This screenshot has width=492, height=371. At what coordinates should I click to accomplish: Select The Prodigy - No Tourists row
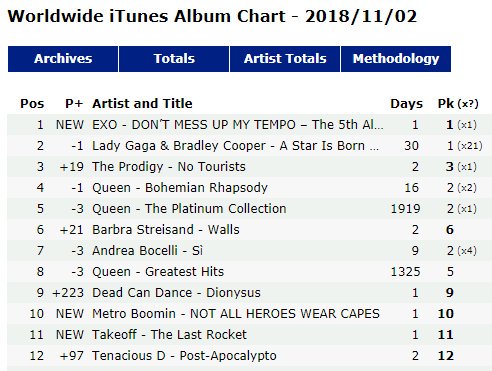249,167
